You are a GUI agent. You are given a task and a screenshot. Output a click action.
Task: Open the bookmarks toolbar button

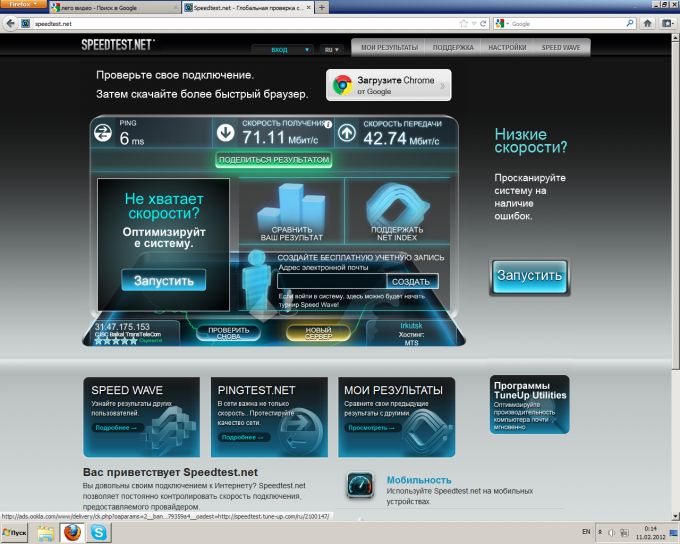point(667,23)
